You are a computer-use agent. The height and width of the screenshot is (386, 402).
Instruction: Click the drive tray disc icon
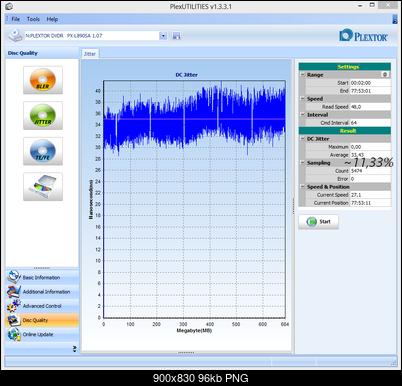[x=43, y=187]
